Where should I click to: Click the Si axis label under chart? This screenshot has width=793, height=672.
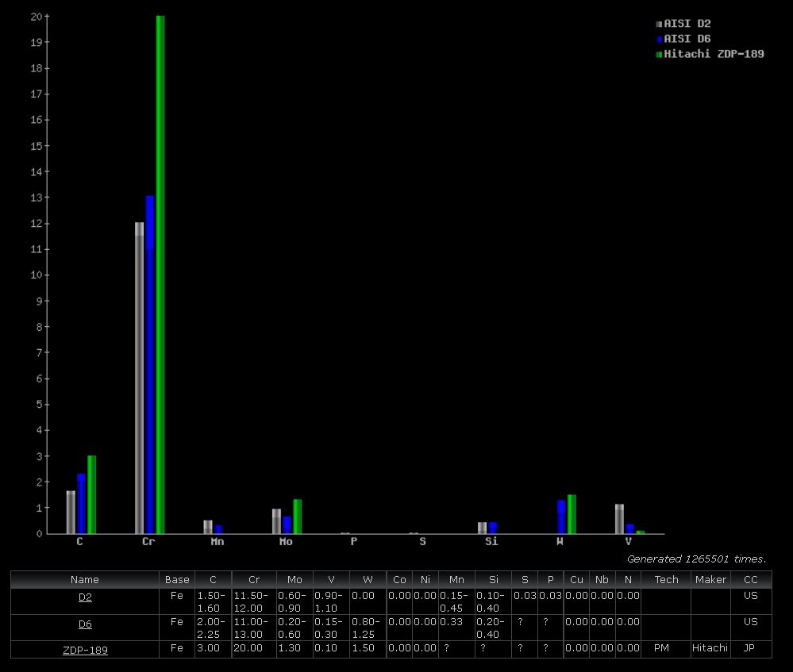click(x=491, y=542)
